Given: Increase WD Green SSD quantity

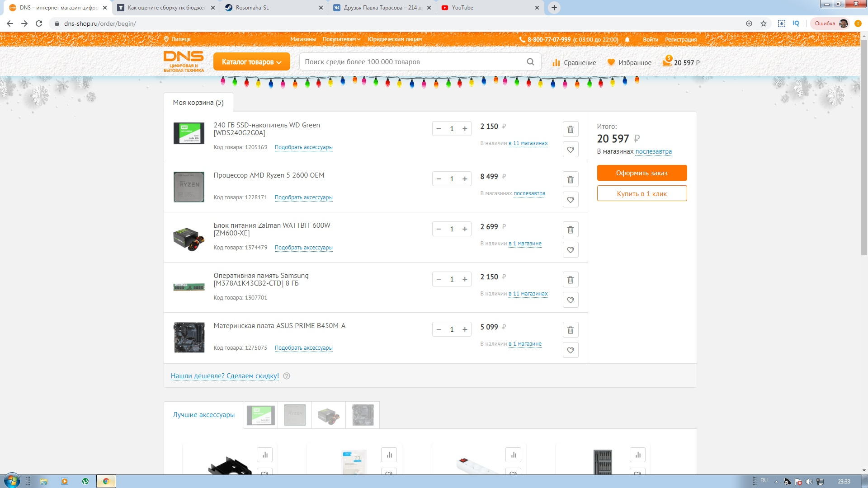Looking at the screenshot, I should pyautogui.click(x=465, y=129).
